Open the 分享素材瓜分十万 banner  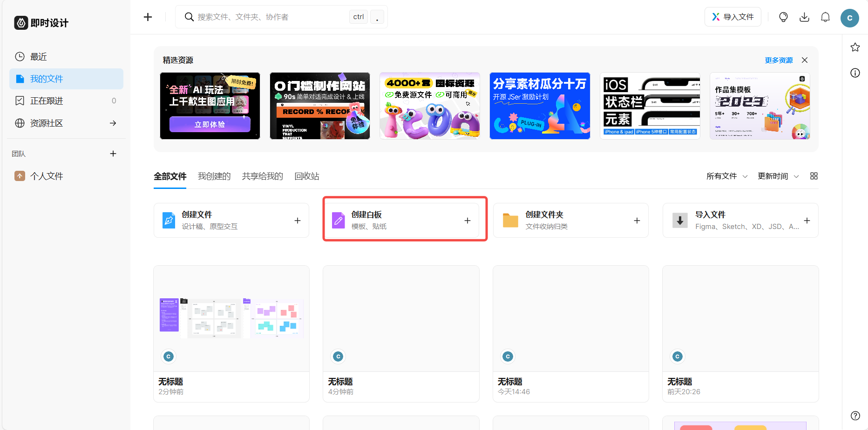(540, 106)
